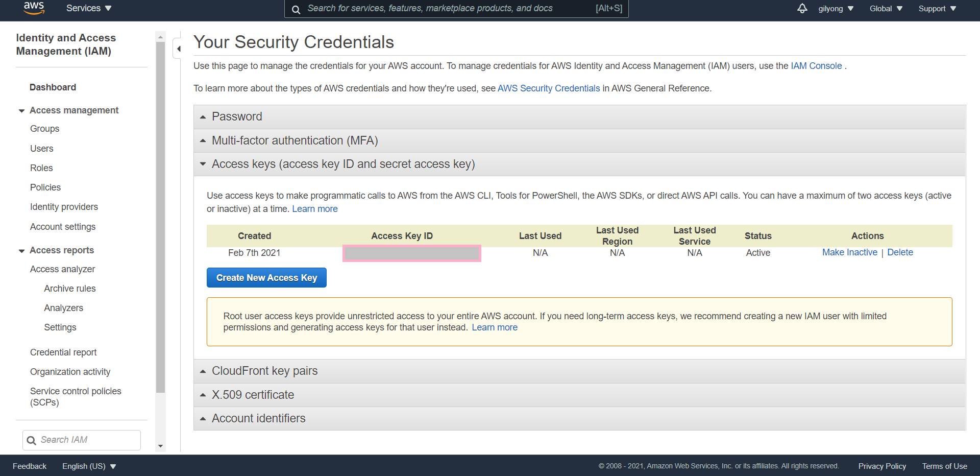Click the Last Used Region column header
The width and height of the screenshot is (980, 476).
pos(617,236)
